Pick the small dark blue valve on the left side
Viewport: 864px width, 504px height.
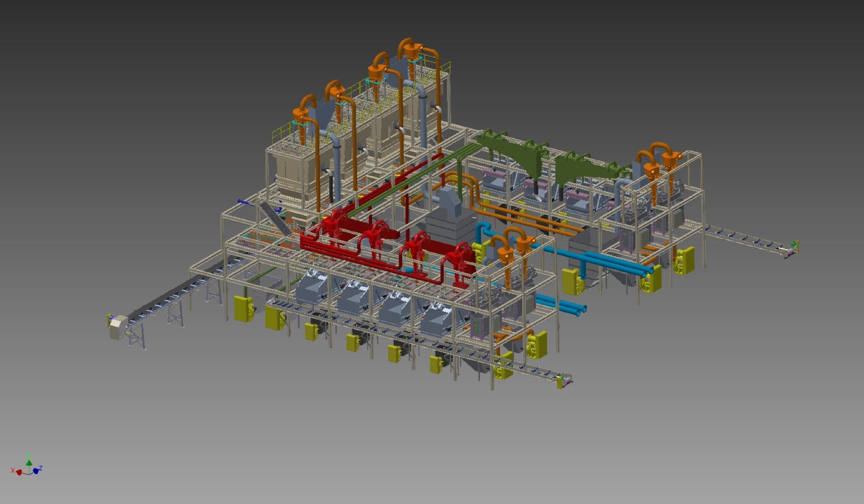[x=242, y=202]
